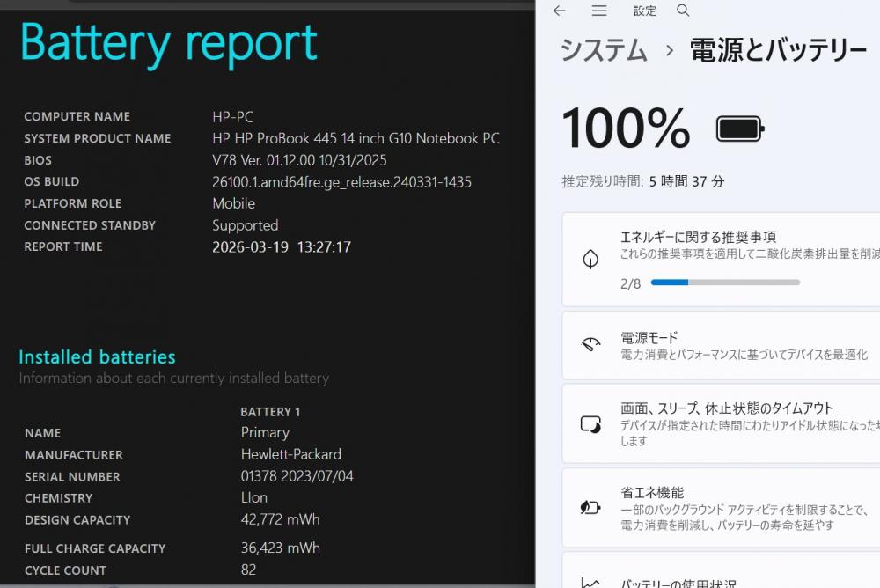Click the HP ProBook 445 product name value
This screenshot has height=588, width=880.
coord(356,138)
